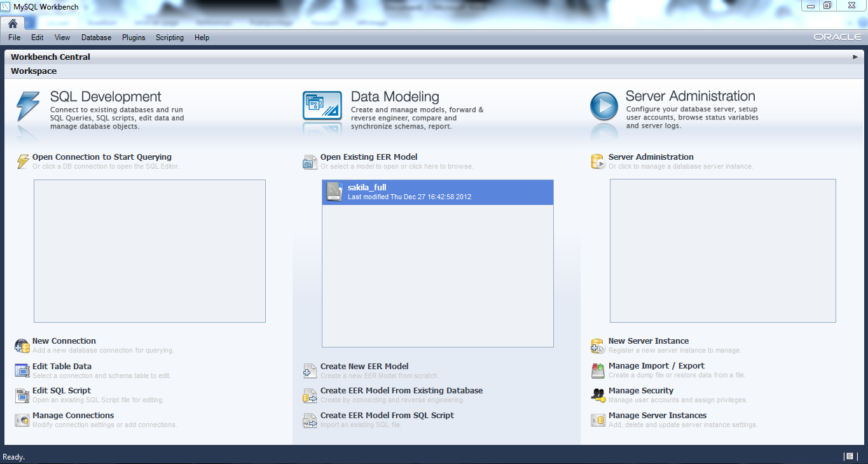Select the sakila_full model entry

pos(437,192)
